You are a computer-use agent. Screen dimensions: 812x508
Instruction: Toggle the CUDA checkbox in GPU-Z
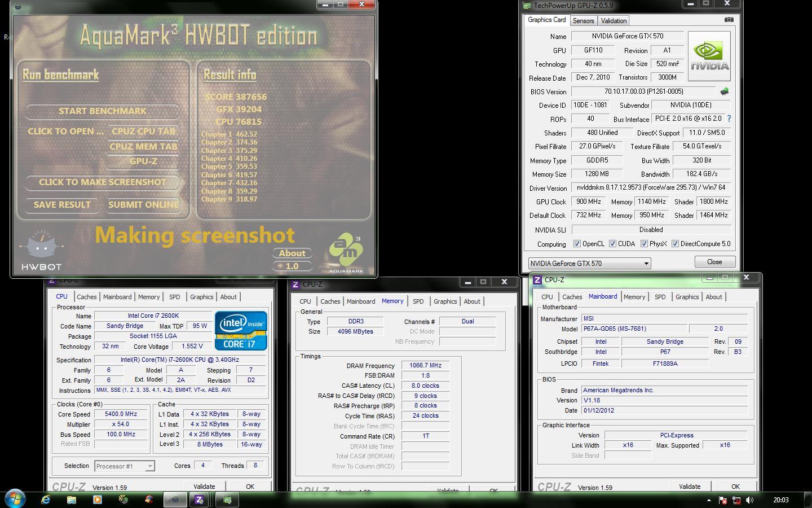[x=612, y=244]
